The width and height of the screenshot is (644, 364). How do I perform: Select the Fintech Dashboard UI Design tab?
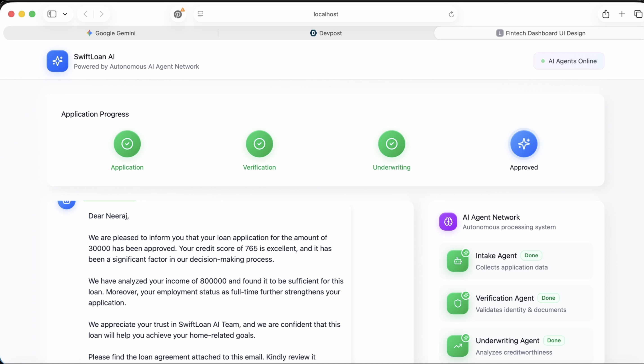(x=541, y=33)
